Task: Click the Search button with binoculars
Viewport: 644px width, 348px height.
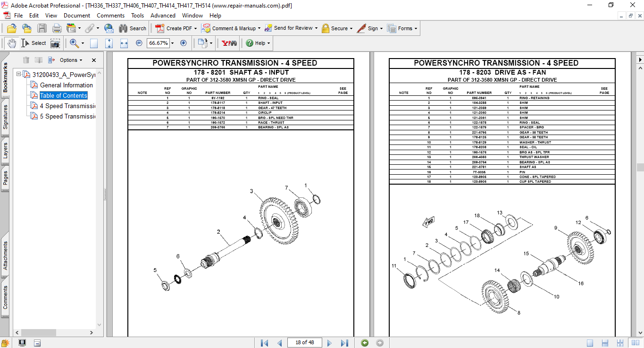Action: 133,28
